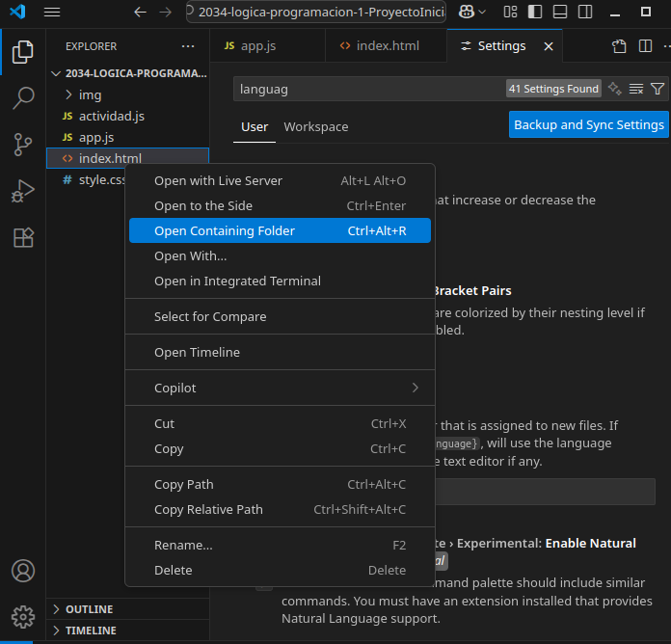
Task: Clear settings search input
Action: point(636,89)
